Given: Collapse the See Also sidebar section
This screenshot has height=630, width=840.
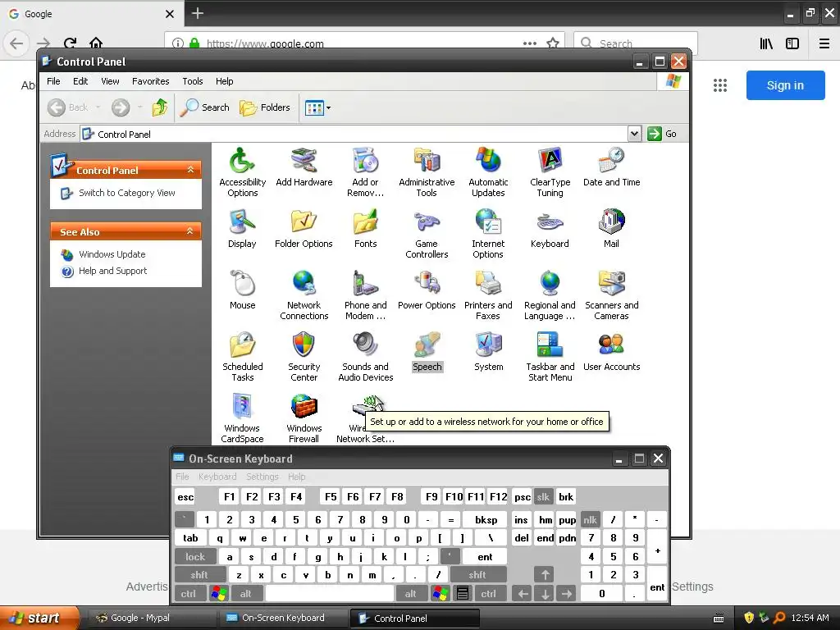Looking at the screenshot, I should point(190,231).
